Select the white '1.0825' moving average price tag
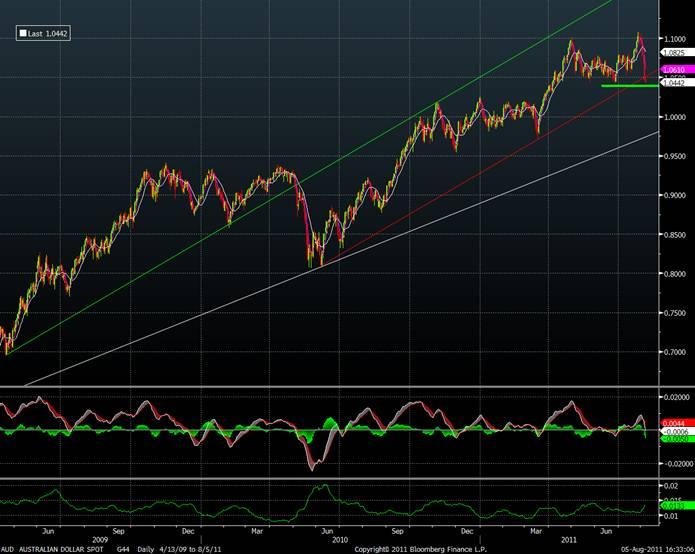The height and width of the screenshot is (554, 695). click(675, 53)
